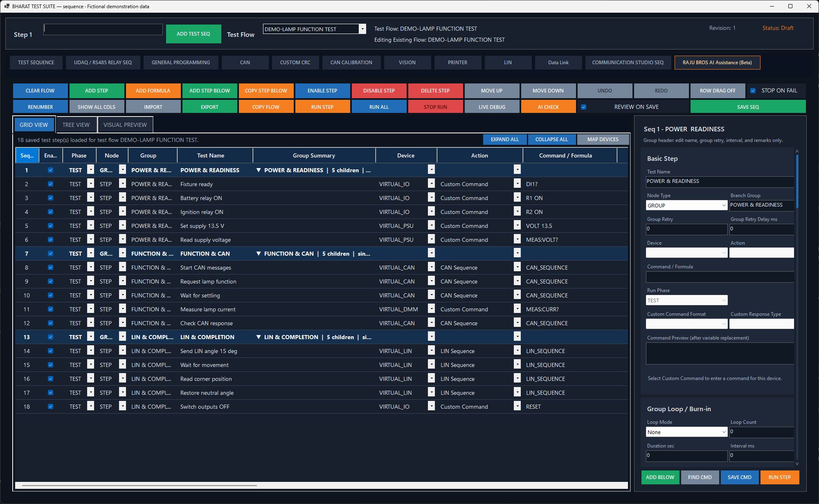
Task: Click COLLAPSE ALL button
Action: click(551, 139)
